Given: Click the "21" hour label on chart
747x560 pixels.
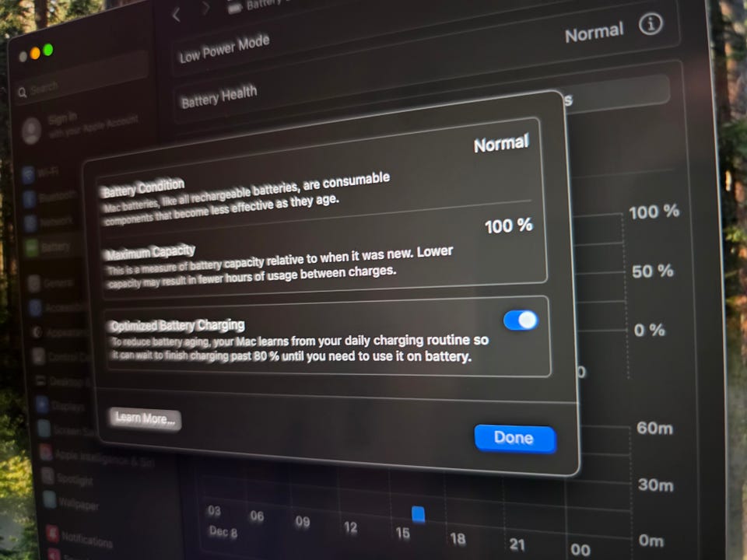Looking at the screenshot, I should 517,544.
